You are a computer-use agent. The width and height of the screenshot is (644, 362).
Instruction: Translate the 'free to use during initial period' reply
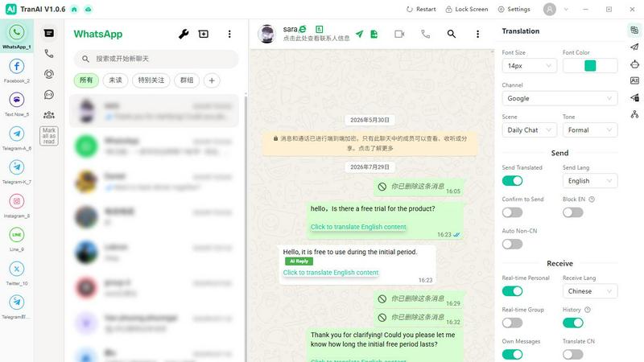pos(331,273)
